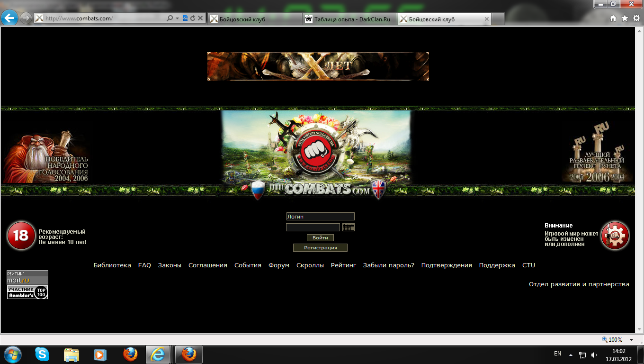
Task: Stop loading with the X icon
Action: 200,18
